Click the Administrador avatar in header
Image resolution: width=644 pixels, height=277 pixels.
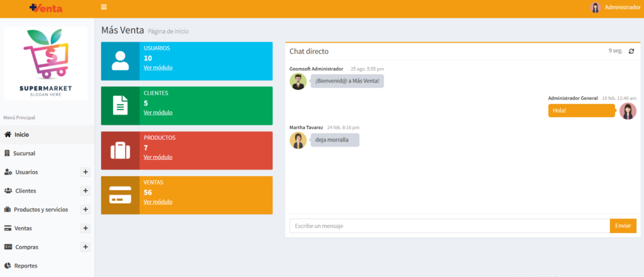pos(595,8)
